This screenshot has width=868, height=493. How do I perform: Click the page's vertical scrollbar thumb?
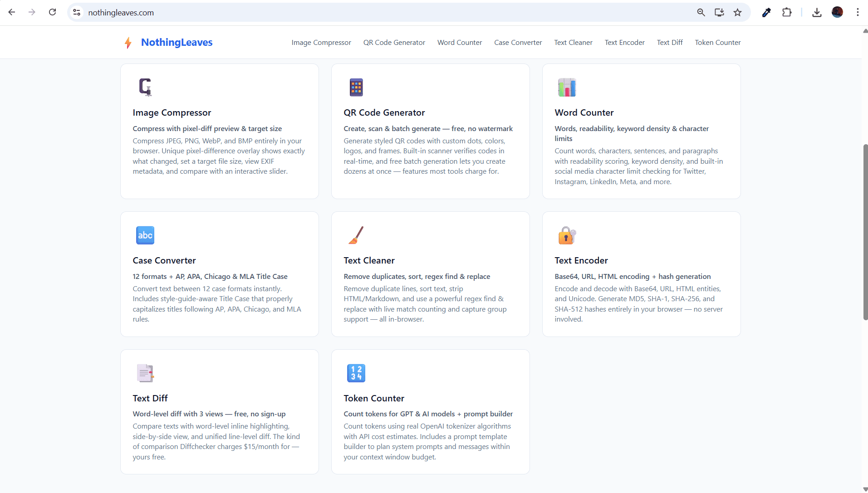click(x=865, y=231)
